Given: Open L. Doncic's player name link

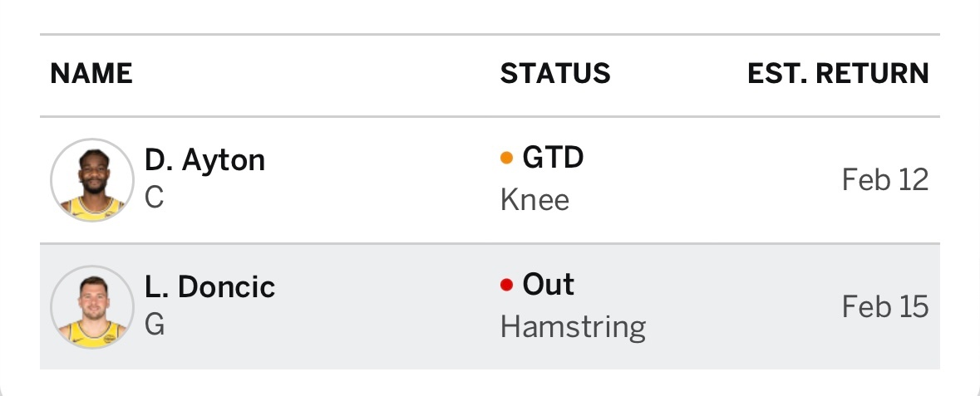Looking at the screenshot, I should click(209, 287).
